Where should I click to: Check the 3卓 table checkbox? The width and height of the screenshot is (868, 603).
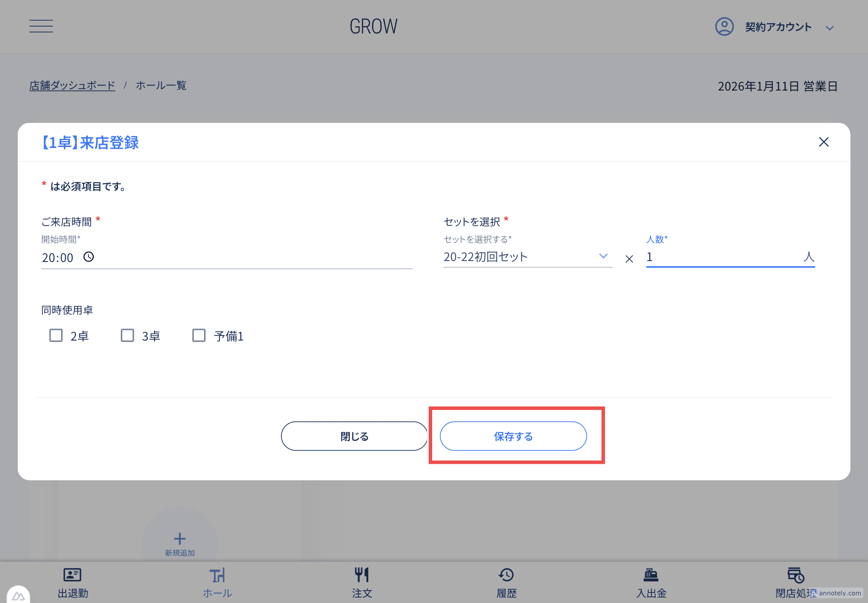(127, 336)
